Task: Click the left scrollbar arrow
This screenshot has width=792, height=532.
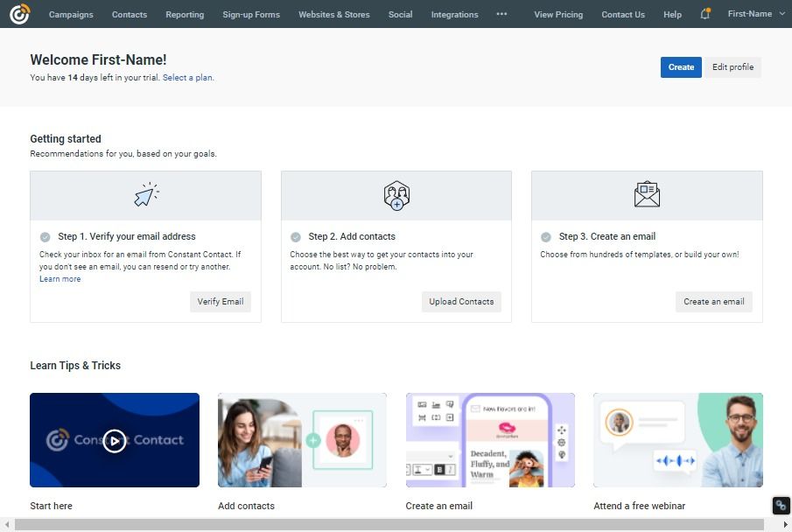Action: (7, 525)
